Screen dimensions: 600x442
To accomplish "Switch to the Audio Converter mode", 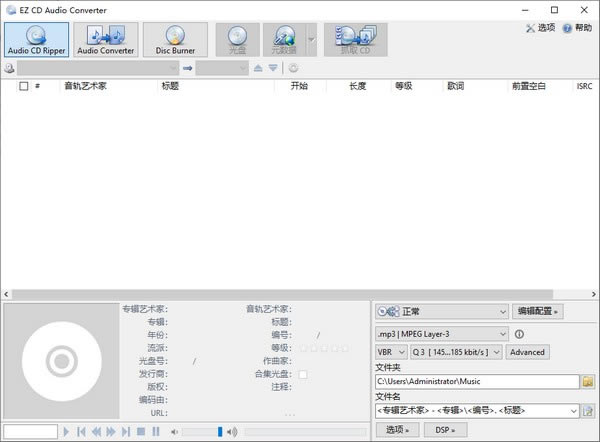I will pyautogui.click(x=106, y=39).
